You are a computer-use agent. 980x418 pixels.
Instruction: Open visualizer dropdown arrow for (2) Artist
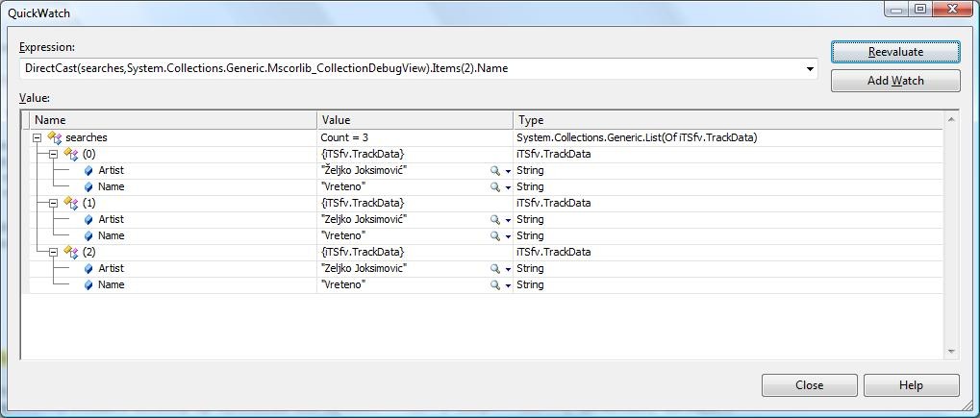508,269
